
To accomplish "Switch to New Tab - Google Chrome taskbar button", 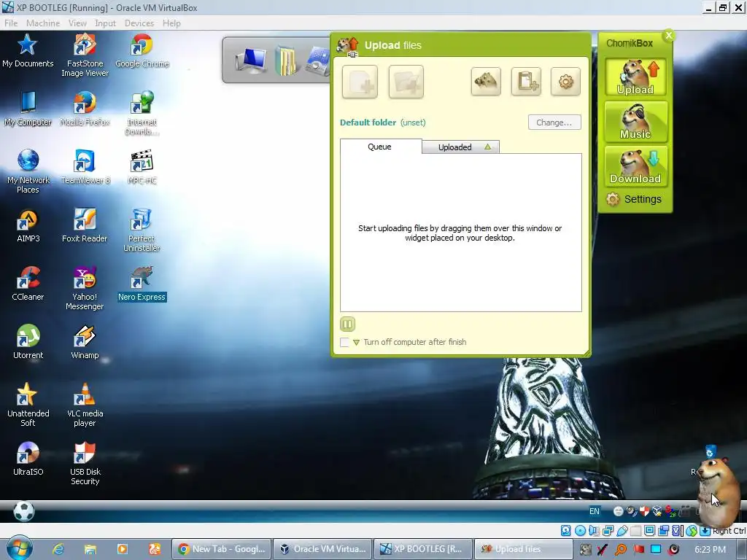I will [x=222, y=549].
